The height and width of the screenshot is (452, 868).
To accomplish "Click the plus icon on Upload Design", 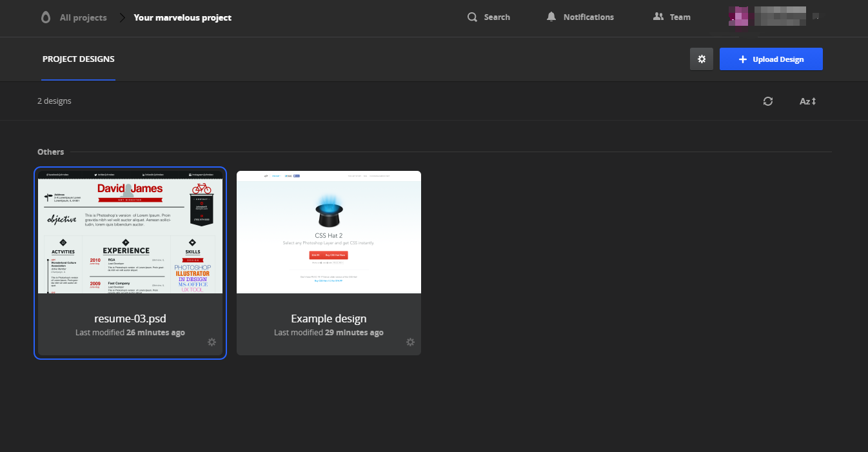I will [743, 59].
